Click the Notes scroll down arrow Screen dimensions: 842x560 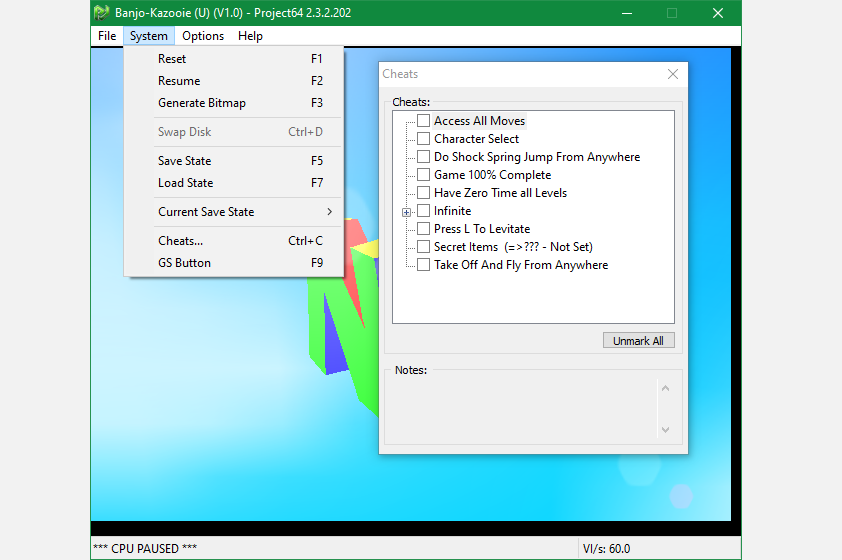666,430
